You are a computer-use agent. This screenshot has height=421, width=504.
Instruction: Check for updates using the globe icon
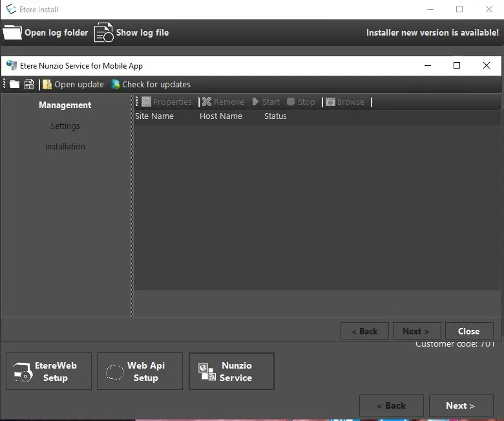pyautogui.click(x=116, y=85)
